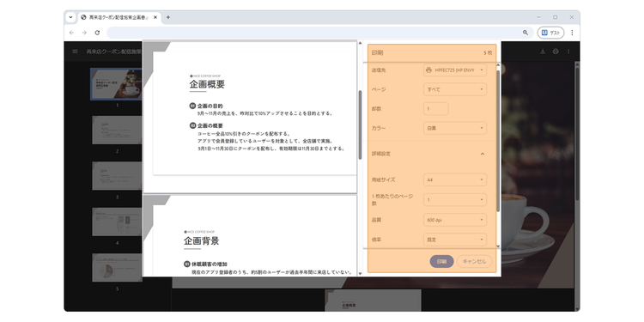Viewport: 644px width, 322px height.
Task: Open the 品質 dropdown showing 600 dpi
Action: point(455,220)
